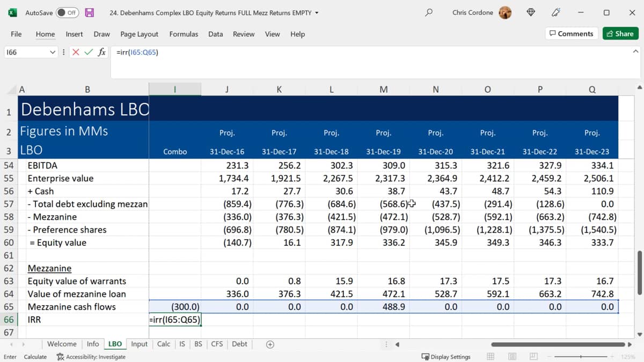This screenshot has width=644, height=362.
Task: Click the vertical scroll up arrow
Action: [x=639, y=87]
